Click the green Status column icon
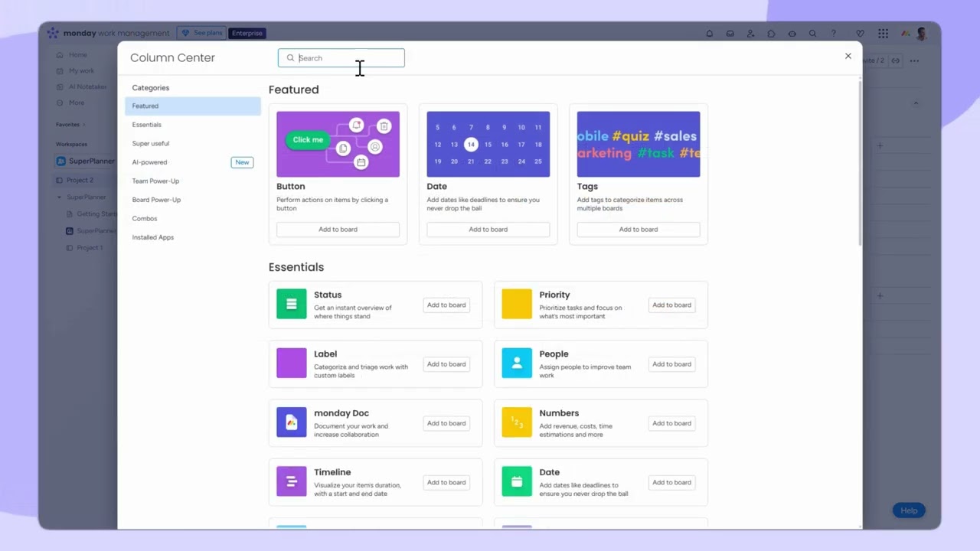The width and height of the screenshot is (980, 551). tap(291, 304)
